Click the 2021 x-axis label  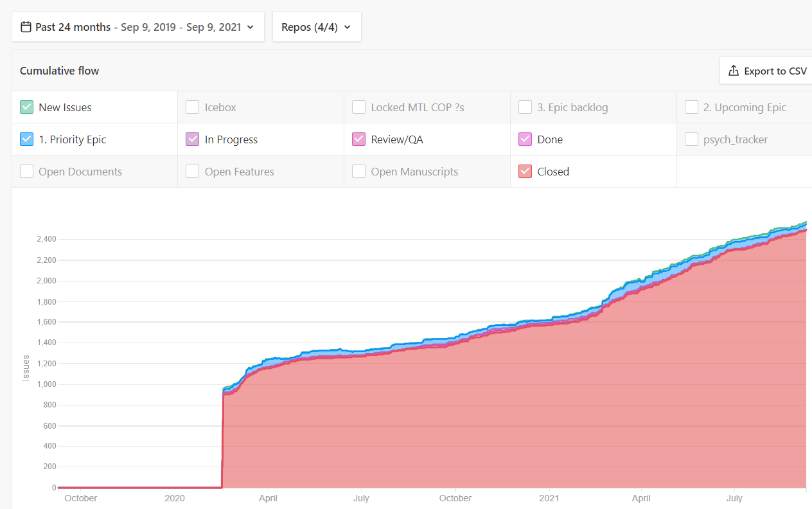click(549, 498)
